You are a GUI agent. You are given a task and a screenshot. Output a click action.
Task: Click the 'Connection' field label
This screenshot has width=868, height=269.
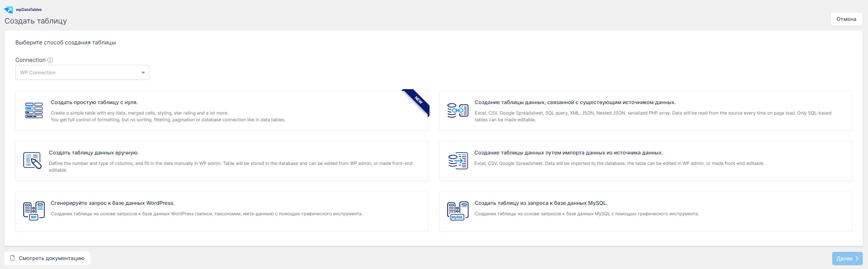30,60
